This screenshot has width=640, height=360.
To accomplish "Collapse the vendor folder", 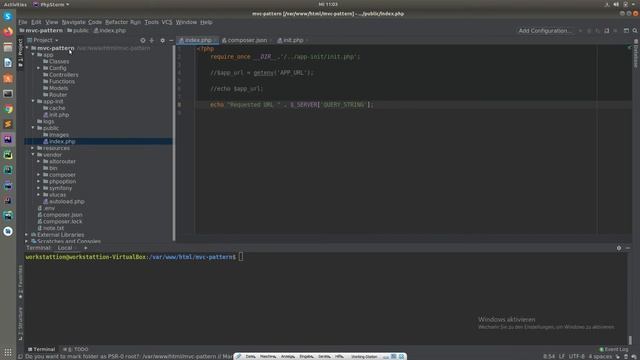I will click(33, 155).
